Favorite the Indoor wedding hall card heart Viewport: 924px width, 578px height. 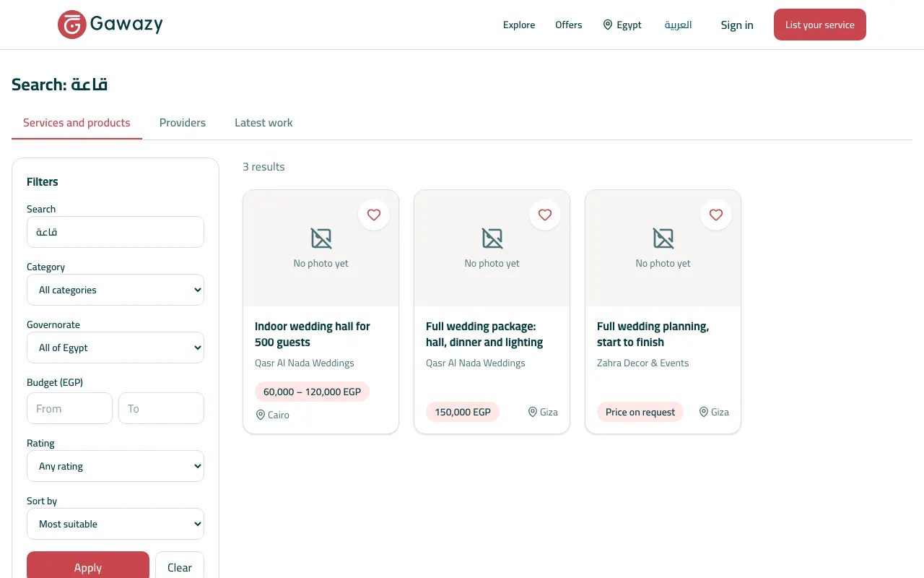pos(374,215)
